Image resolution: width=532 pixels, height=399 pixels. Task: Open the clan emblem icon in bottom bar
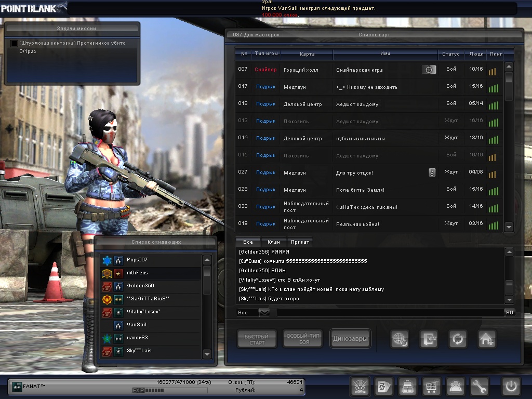coord(359,387)
